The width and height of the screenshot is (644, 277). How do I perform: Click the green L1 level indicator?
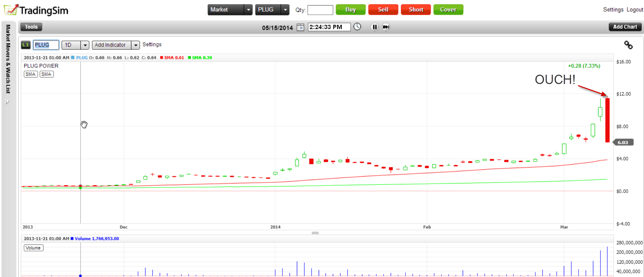coord(26,45)
